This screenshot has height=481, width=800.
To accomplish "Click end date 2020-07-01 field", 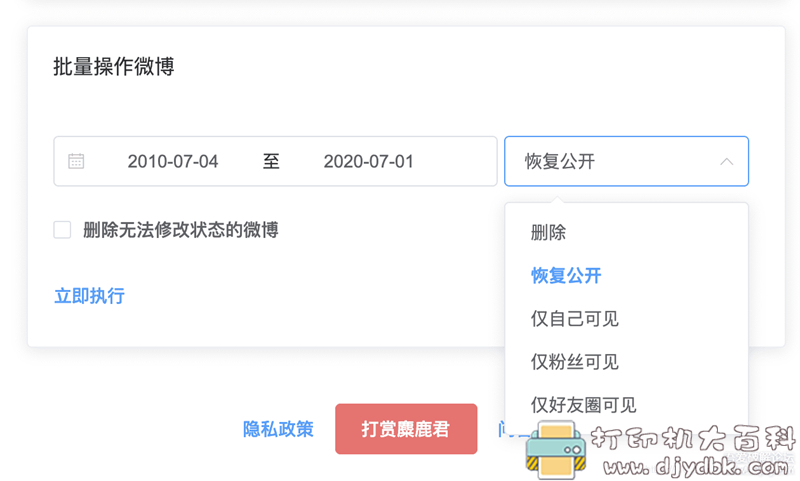I will tap(368, 162).
